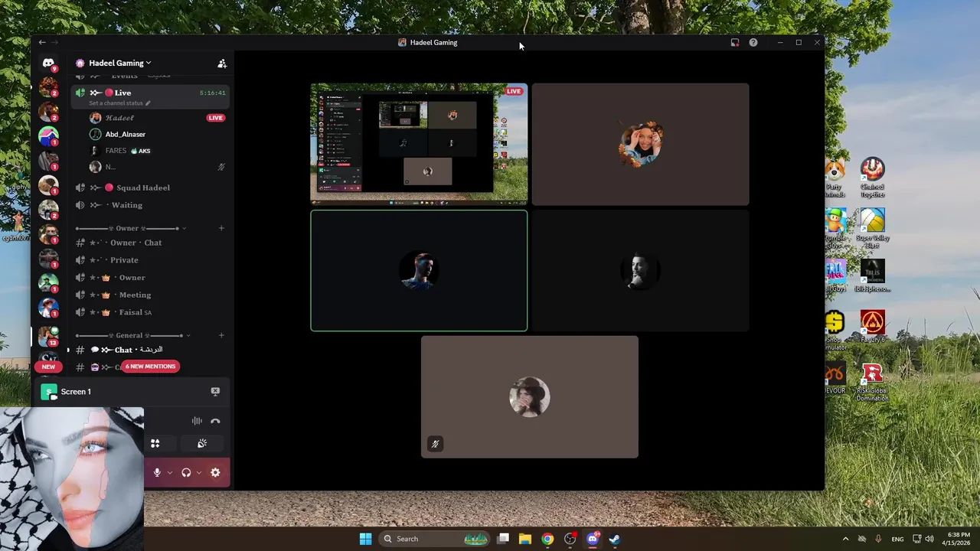980x551 pixels.
Task: Stop streaming with the screen-share stop icon
Action: tap(215, 391)
